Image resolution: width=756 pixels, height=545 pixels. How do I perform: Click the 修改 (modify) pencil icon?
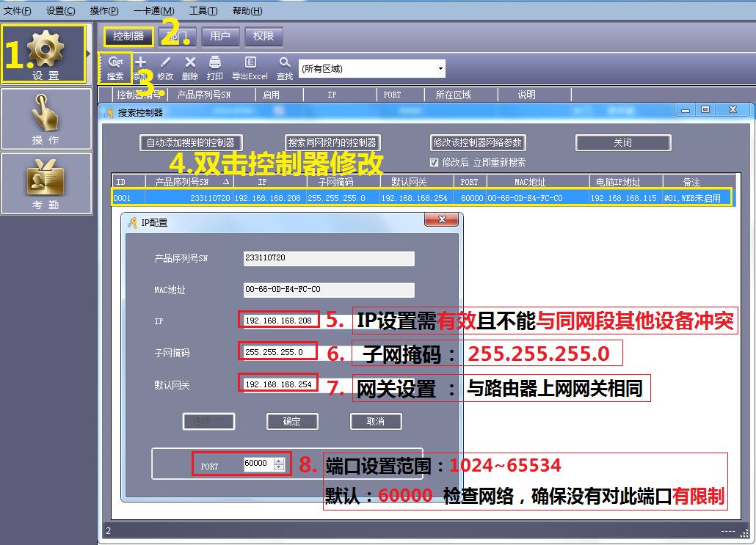coord(164,66)
